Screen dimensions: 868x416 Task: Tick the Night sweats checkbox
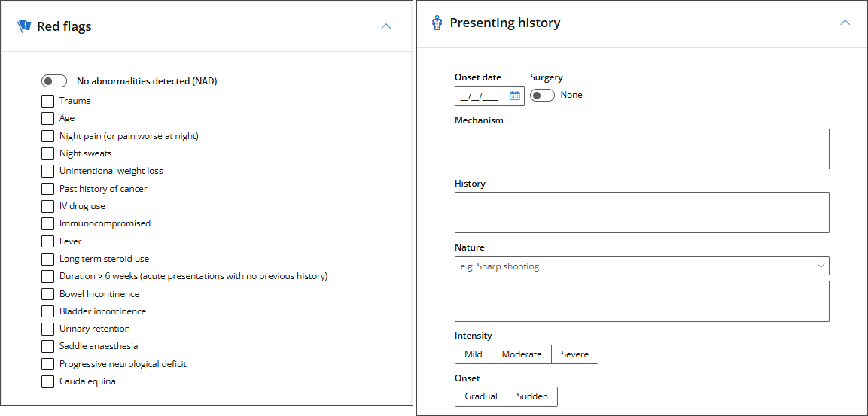click(47, 153)
